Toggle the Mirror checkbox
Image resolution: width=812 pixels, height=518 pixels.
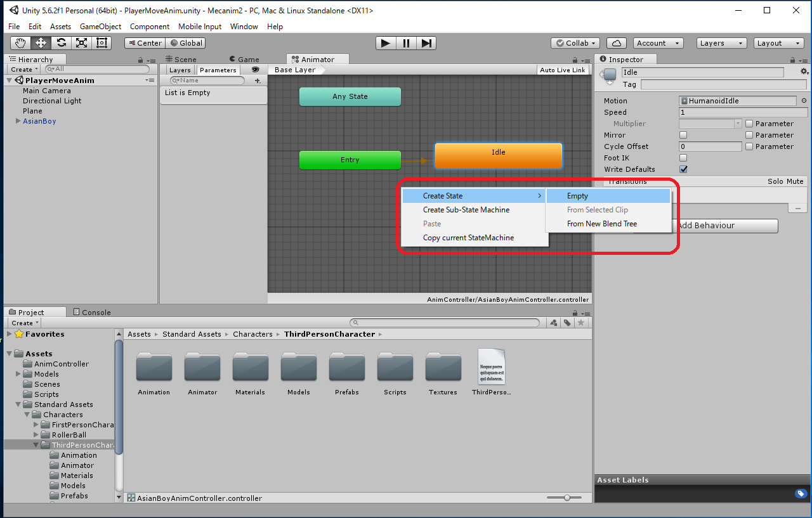tap(683, 135)
